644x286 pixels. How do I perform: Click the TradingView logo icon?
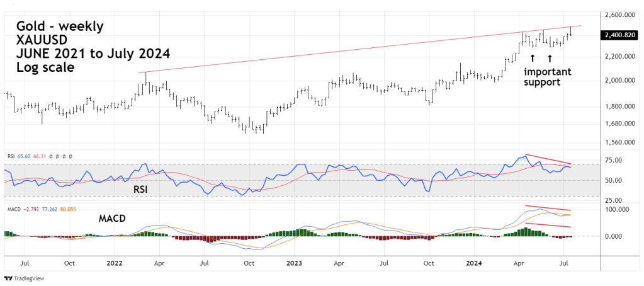pyautogui.click(x=8, y=278)
